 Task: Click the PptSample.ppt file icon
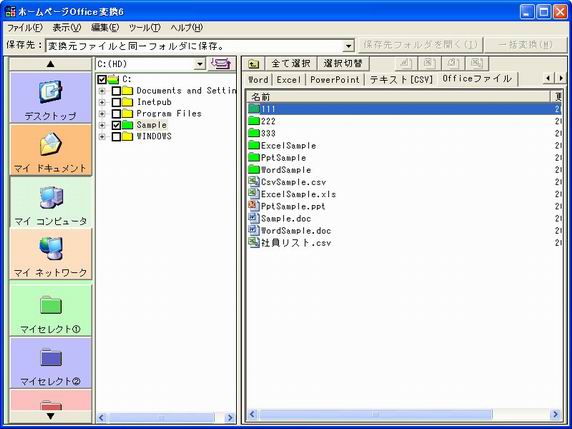click(x=254, y=206)
